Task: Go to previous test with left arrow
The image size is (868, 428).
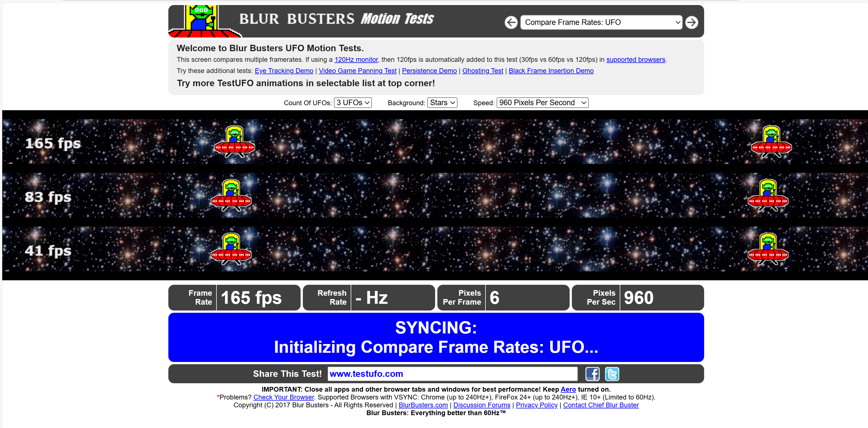Action: pyautogui.click(x=511, y=23)
